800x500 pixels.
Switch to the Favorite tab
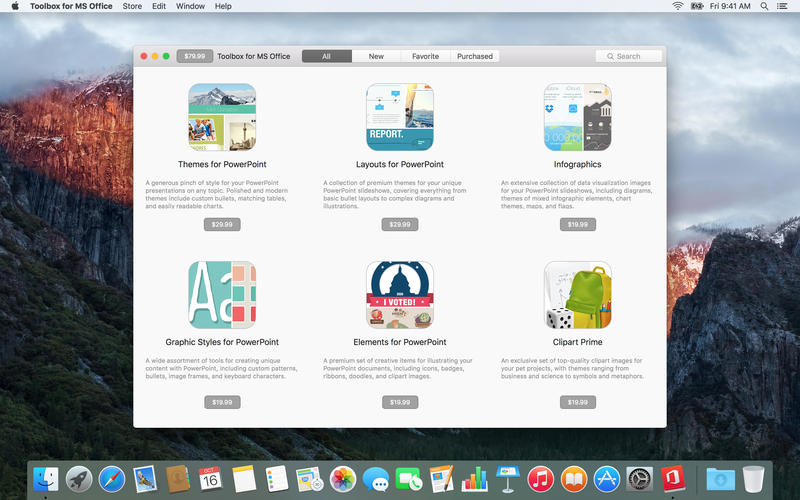426,56
